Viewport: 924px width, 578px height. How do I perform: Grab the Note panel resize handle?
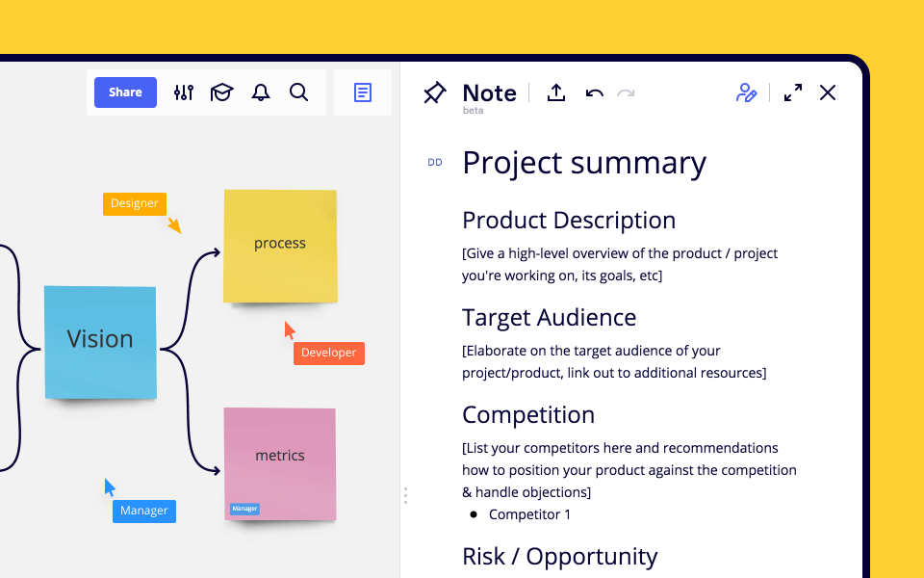405,495
